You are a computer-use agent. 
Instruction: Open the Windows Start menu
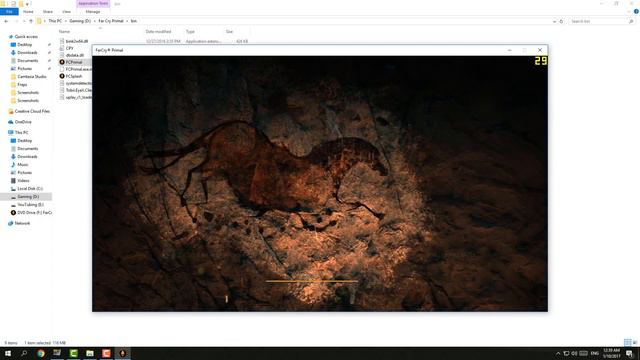coord(8,353)
